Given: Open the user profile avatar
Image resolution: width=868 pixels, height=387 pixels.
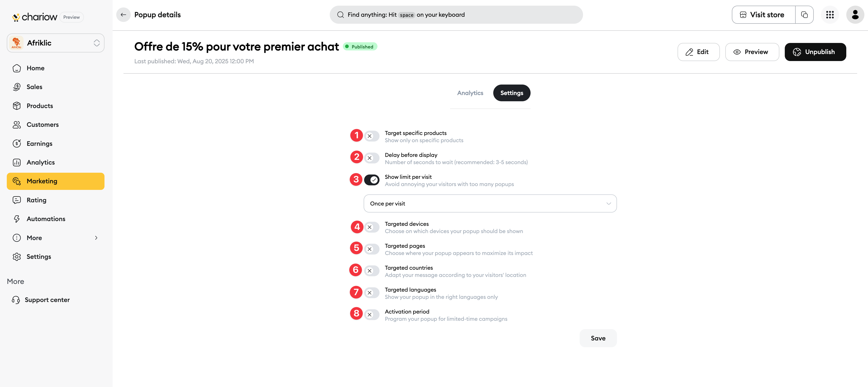Looking at the screenshot, I should pyautogui.click(x=855, y=15).
